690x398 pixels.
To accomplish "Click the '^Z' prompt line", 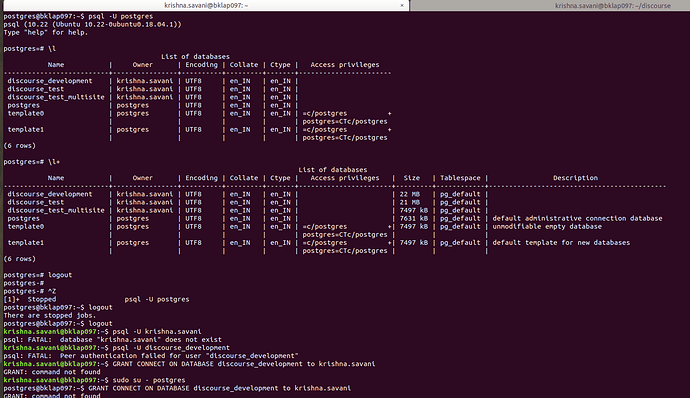I will point(29,291).
